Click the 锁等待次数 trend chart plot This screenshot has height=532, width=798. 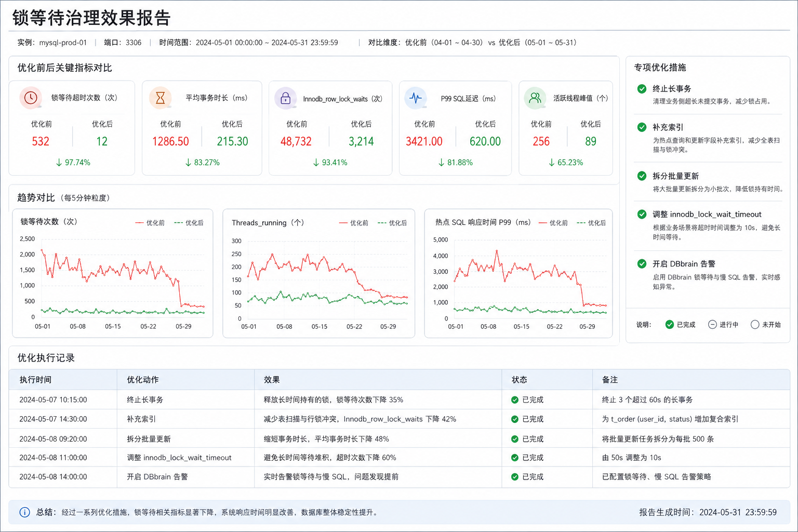[x=123, y=278]
